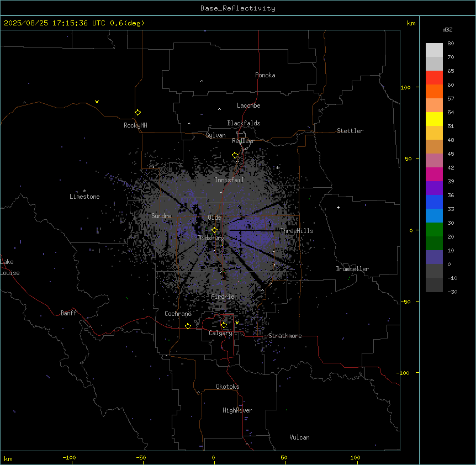Pick the green 30-20 dBZ legend swatch
Viewport: 476px width, 465px height.
click(434, 230)
